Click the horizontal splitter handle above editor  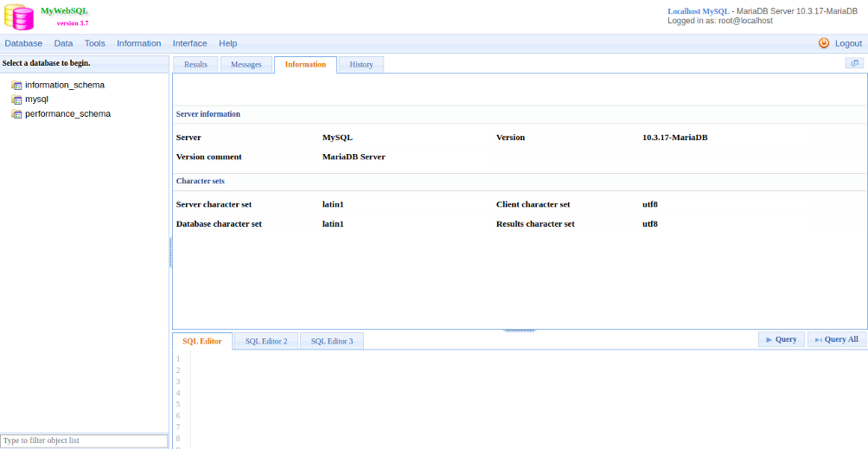520,331
